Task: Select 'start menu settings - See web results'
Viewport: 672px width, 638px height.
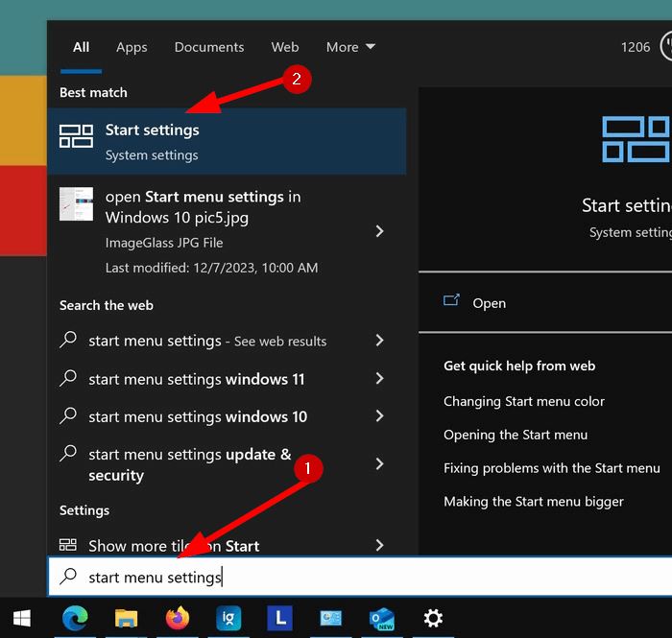Action: click(x=207, y=341)
